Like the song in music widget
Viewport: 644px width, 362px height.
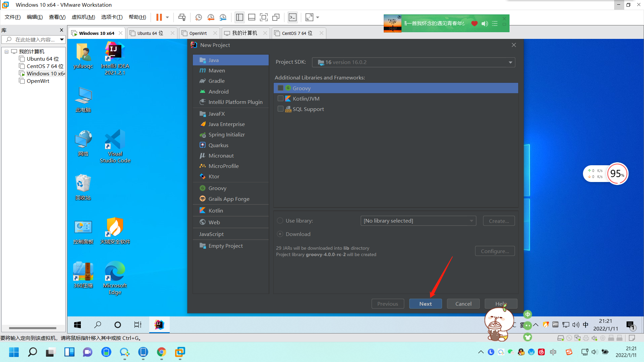click(x=474, y=23)
